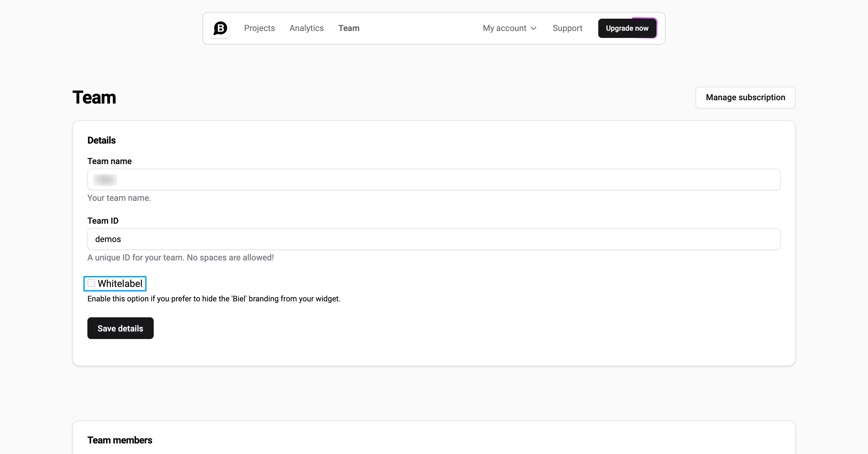The width and height of the screenshot is (868, 454).
Task: Click the Save details button
Action: tap(120, 328)
